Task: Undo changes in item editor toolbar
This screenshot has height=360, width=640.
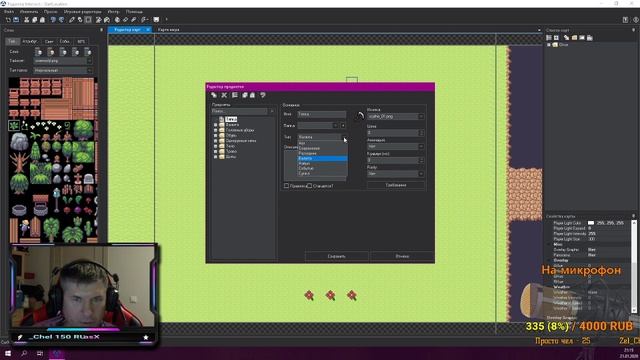Action: [x=263, y=95]
